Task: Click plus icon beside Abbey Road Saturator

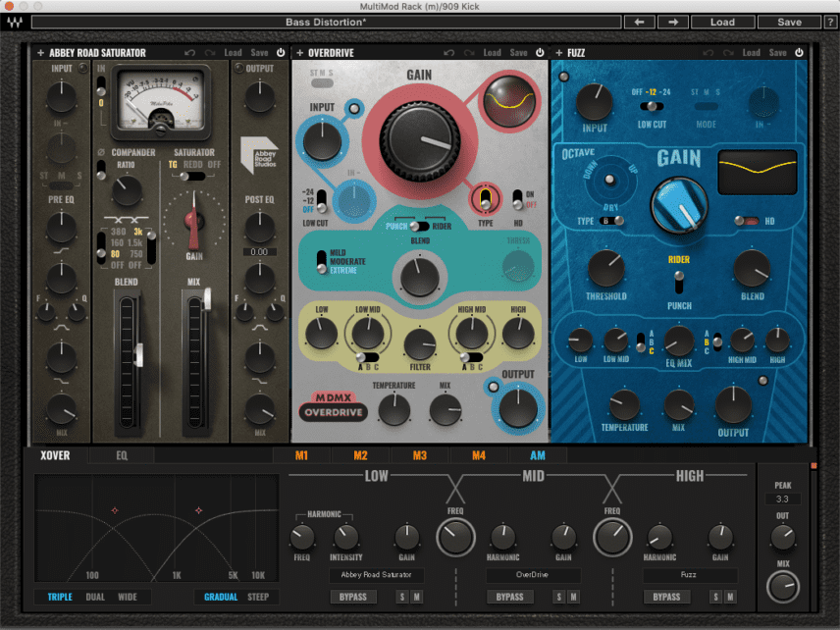Action: [40, 53]
